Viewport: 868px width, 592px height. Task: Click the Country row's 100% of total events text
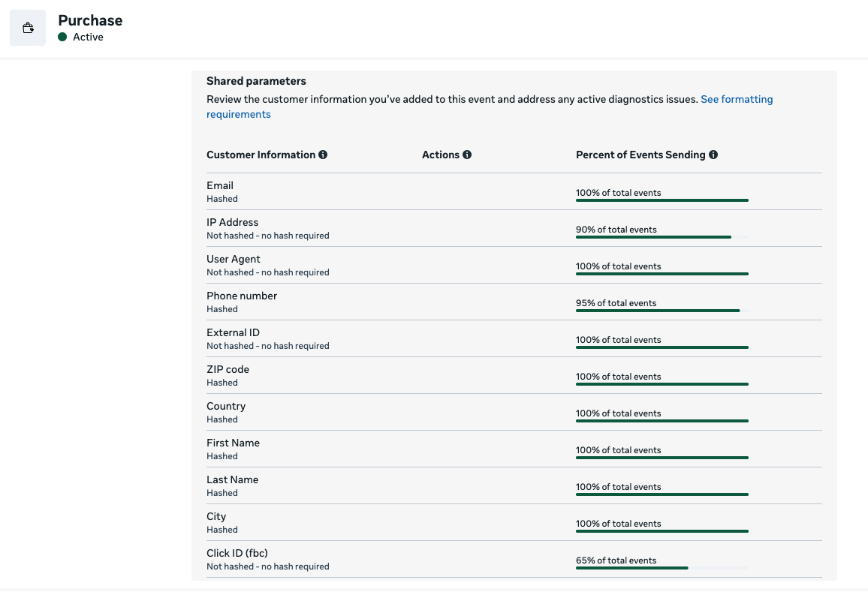tap(618, 413)
